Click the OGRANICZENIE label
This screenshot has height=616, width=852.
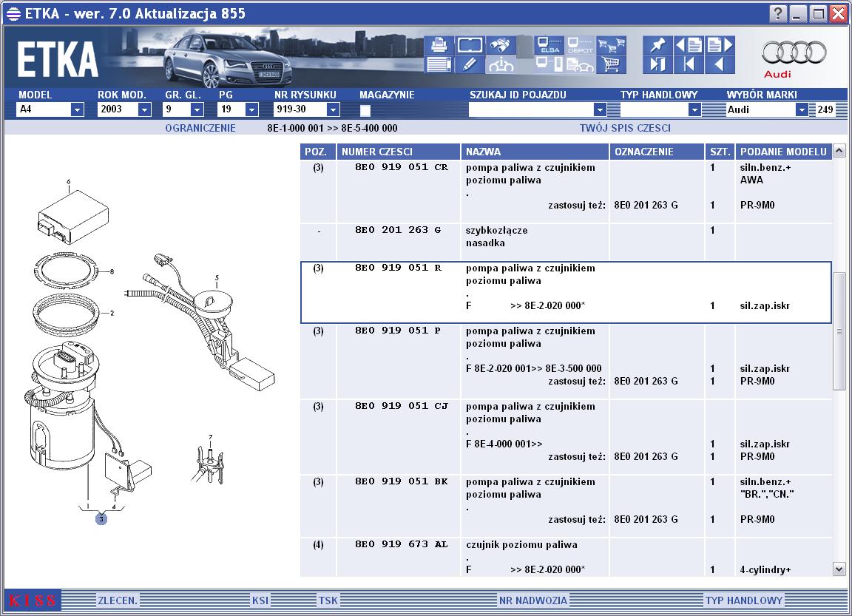tap(200, 128)
